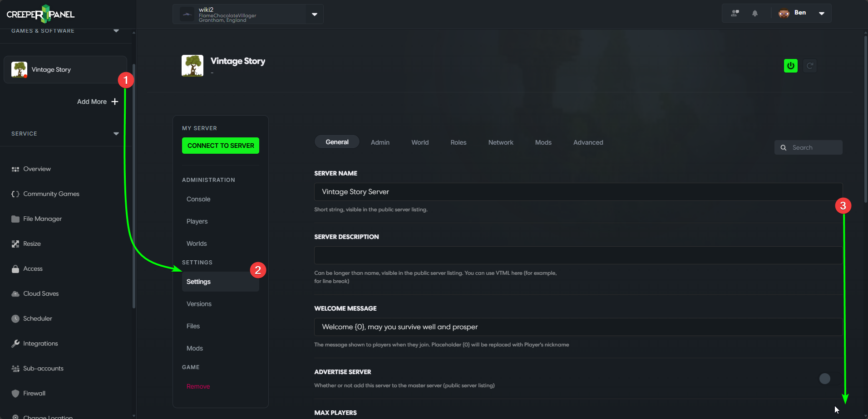Screen dimensions: 868x419
Task: Click the File Manager folder icon
Action: pyautogui.click(x=15, y=219)
